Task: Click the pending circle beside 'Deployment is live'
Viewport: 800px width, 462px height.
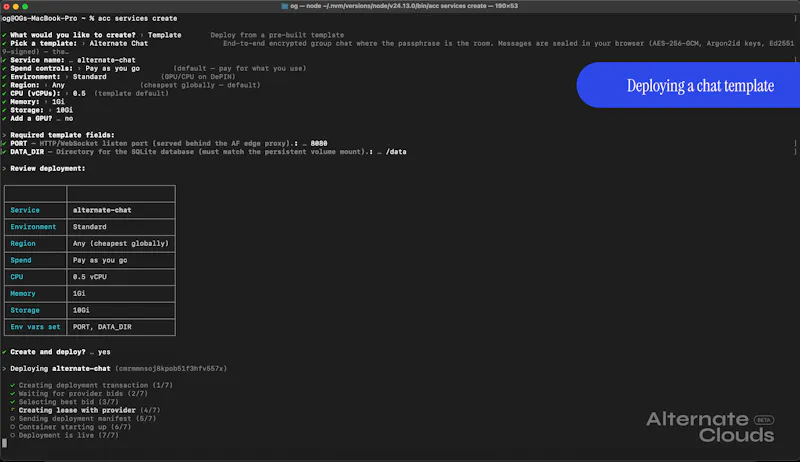Action: [13, 435]
